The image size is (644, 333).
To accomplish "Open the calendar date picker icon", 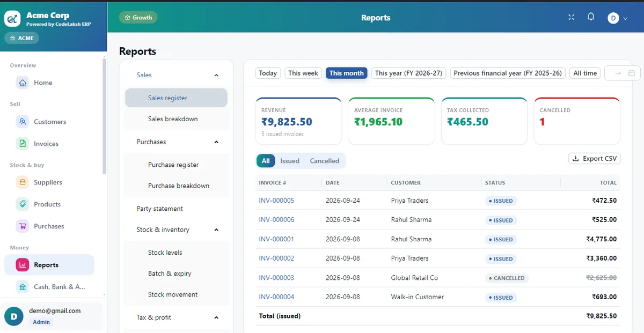I will [632, 73].
